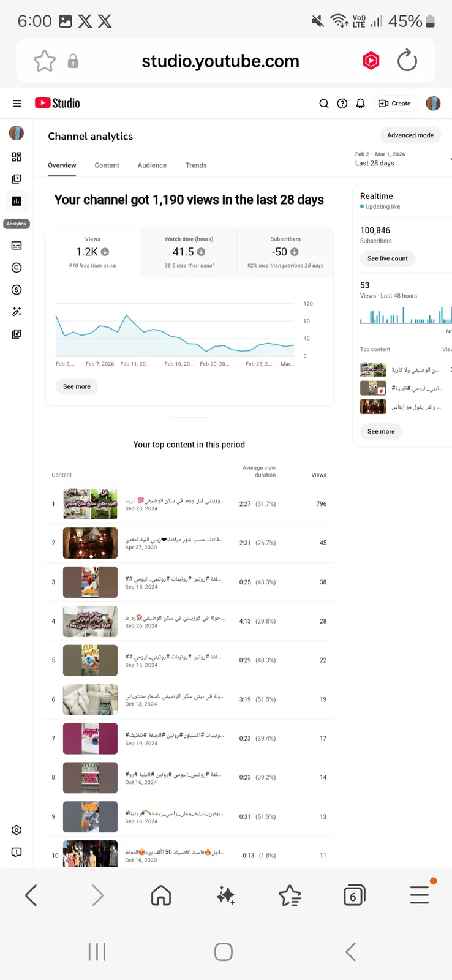Select the Views metric card
Viewport: 452px width, 980px height.
pos(92,252)
